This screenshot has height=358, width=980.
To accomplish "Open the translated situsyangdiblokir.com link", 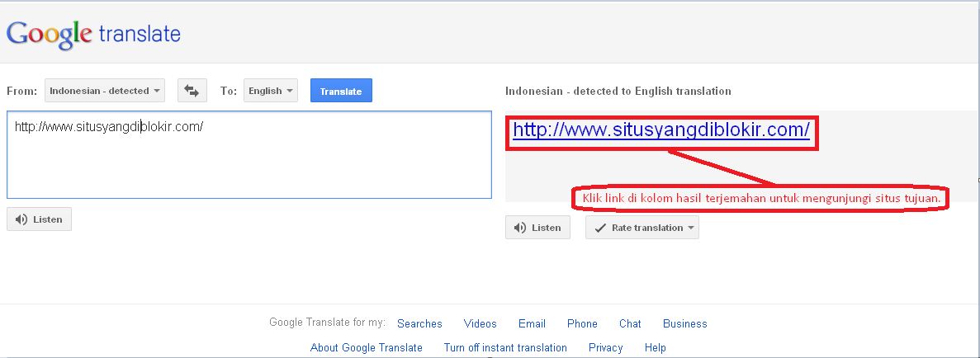I will click(661, 130).
